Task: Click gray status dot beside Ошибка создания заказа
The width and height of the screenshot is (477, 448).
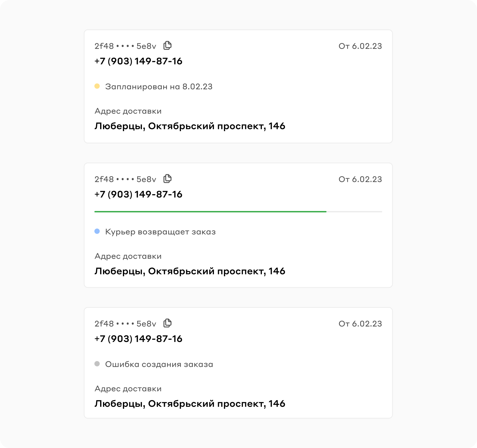Action: pyautogui.click(x=97, y=364)
